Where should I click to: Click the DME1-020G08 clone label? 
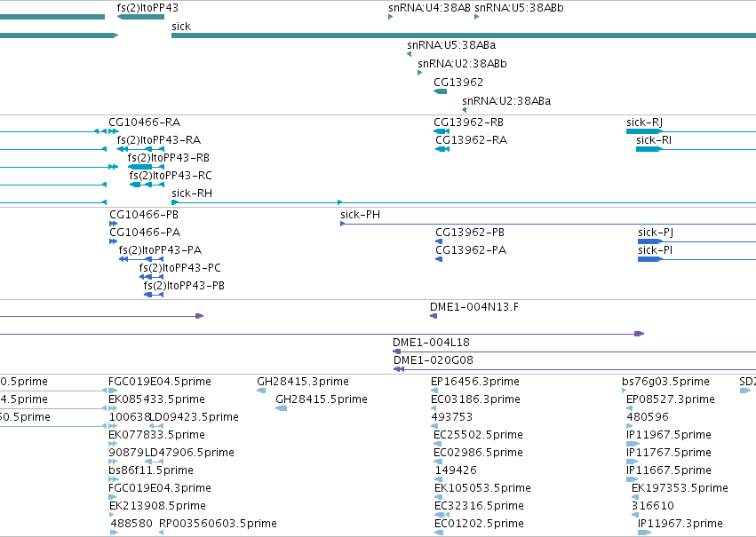pos(434,360)
